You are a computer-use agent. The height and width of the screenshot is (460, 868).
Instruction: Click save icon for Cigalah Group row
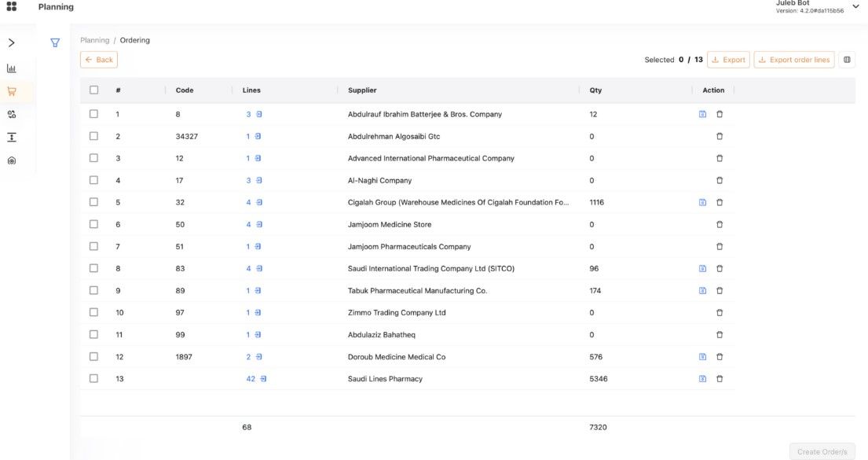702,203
